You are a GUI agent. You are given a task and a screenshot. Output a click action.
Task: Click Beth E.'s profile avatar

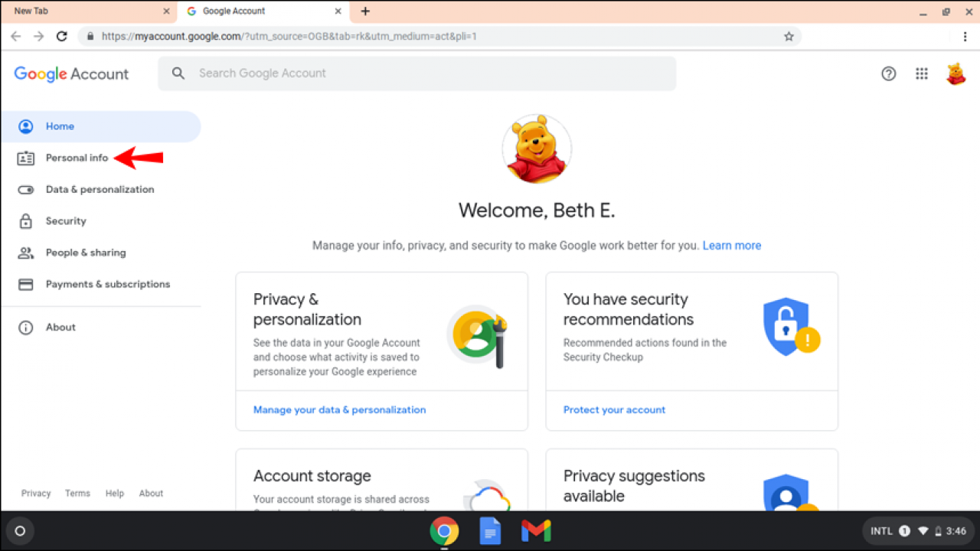955,73
